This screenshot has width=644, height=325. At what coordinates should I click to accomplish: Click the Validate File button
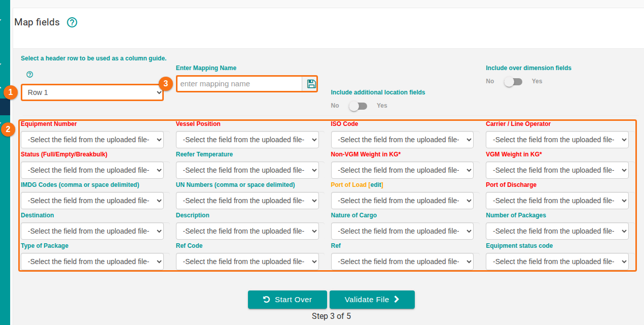[x=372, y=300]
